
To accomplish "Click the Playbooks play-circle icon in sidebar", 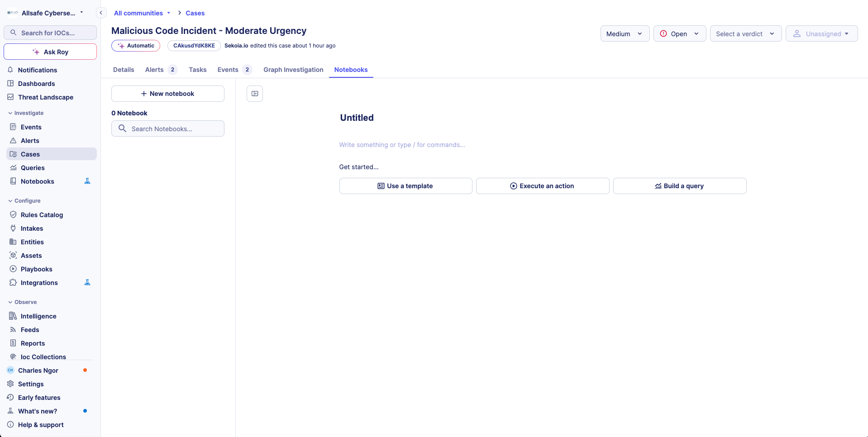I will click(13, 269).
